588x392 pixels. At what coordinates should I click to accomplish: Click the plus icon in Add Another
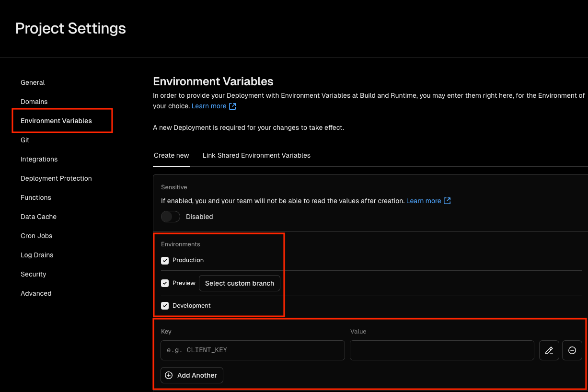tap(169, 375)
